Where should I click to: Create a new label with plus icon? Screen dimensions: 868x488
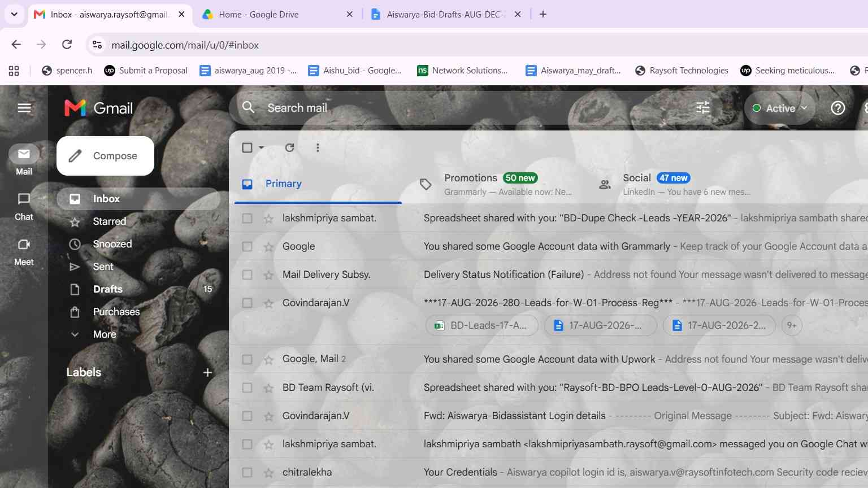tap(207, 372)
